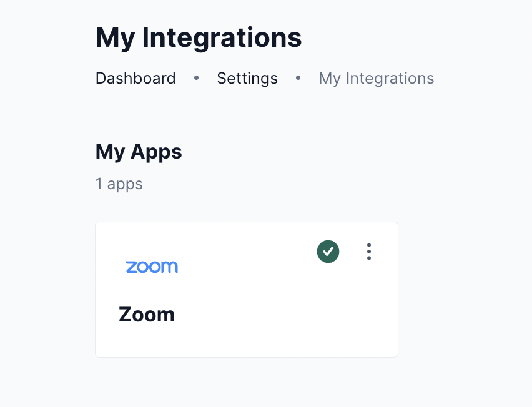Open the Zoom app by clicking its name

point(147,314)
